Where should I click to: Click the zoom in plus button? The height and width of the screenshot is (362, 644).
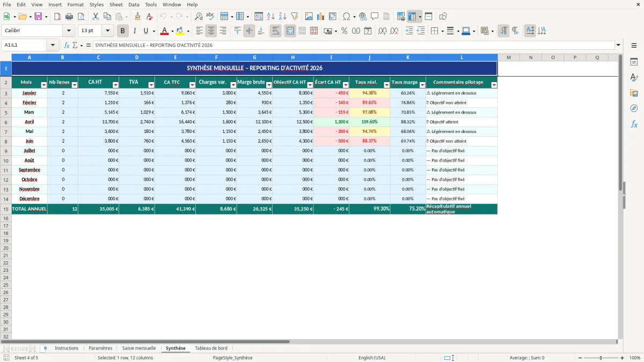(622, 358)
